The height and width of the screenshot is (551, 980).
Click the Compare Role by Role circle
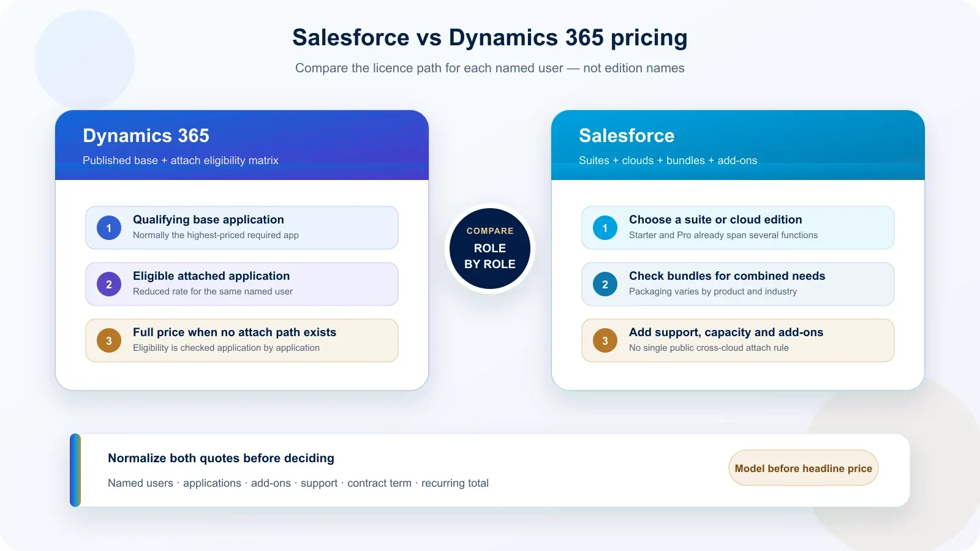[490, 249]
